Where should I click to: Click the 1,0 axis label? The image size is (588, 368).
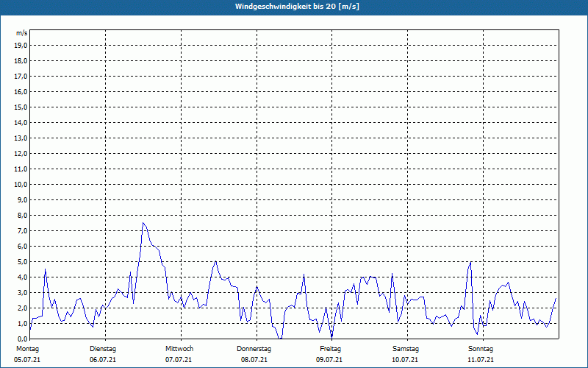(21, 323)
